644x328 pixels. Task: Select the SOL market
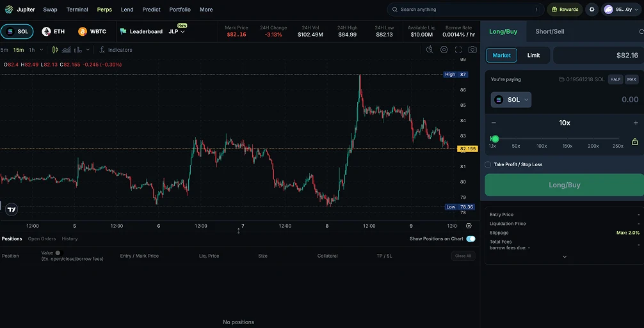(x=17, y=31)
